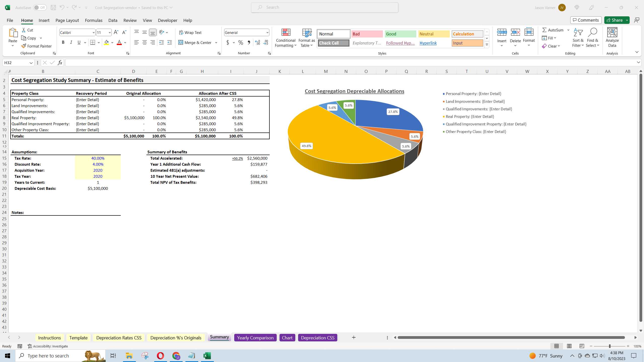Toggle AutoSave switch
Image resolution: width=644 pixels, height=362 pixels.
pyautogui.click(x=40, y=8)
